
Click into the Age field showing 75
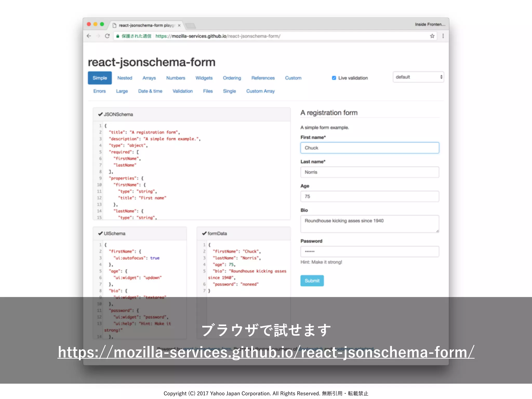369,196
